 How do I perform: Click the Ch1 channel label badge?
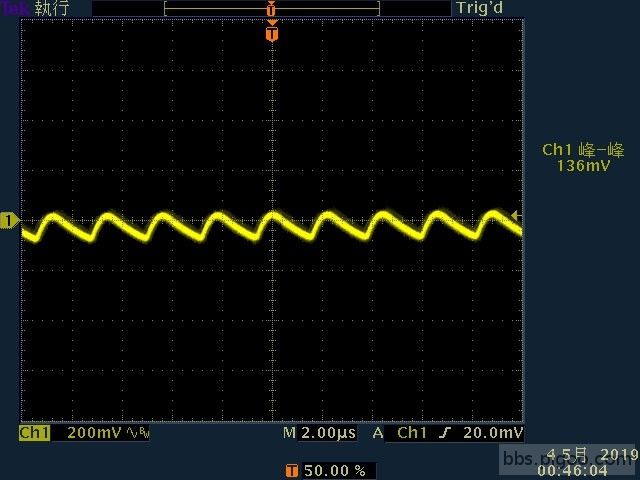(34, 433)
